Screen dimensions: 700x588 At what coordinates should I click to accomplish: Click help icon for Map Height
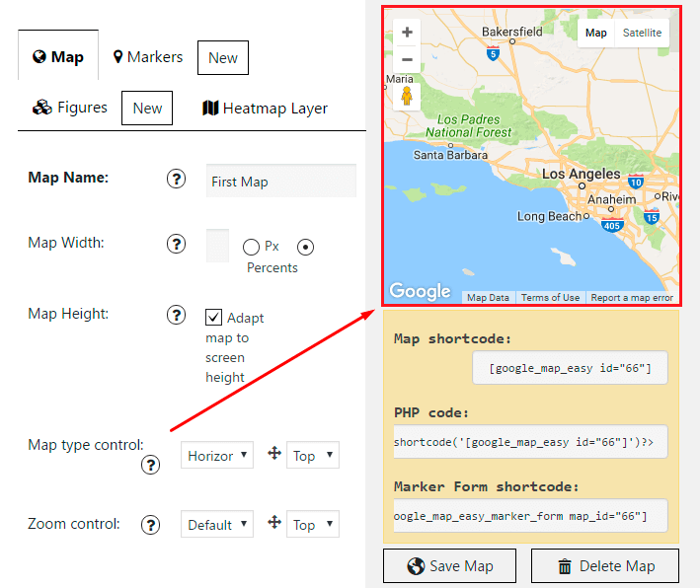(177, 315)
